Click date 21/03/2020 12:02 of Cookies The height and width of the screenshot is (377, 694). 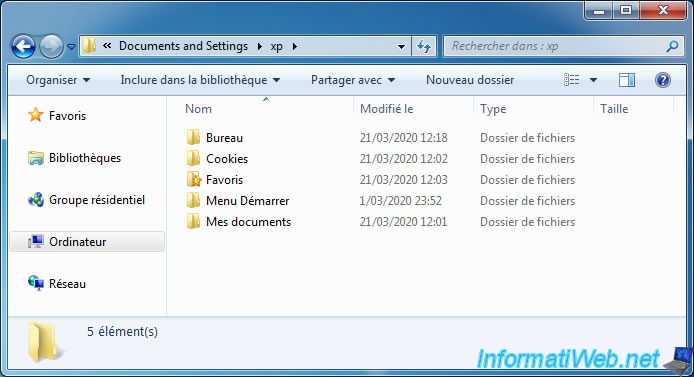tap(403, 159)
